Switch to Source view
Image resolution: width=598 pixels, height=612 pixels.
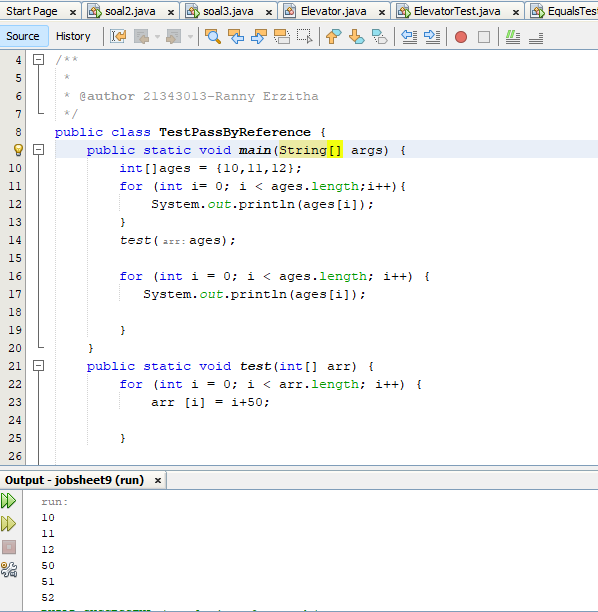click(x=23, y=36)
